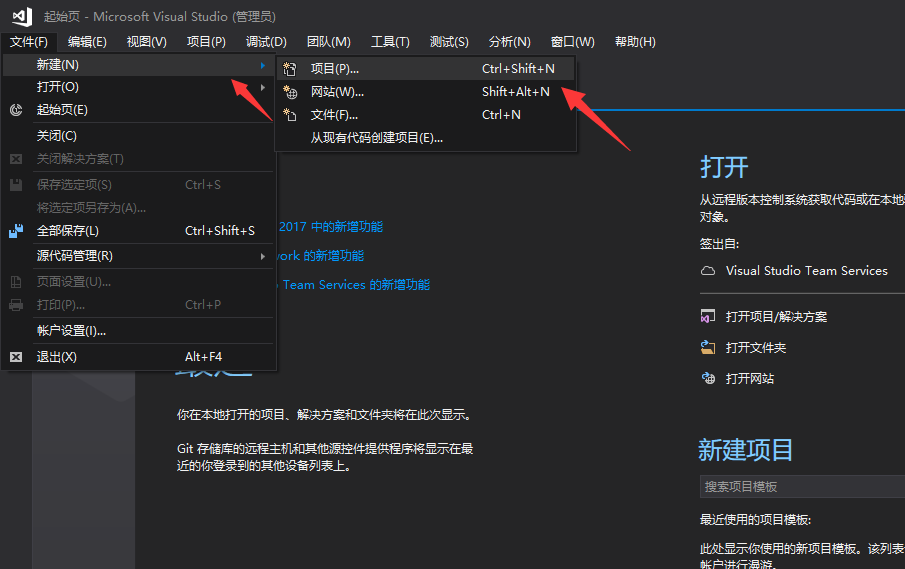Click the cloud icon for Visual Studio Team Services
The height and width of the screenshot is (569, 905).
(708, 271)
